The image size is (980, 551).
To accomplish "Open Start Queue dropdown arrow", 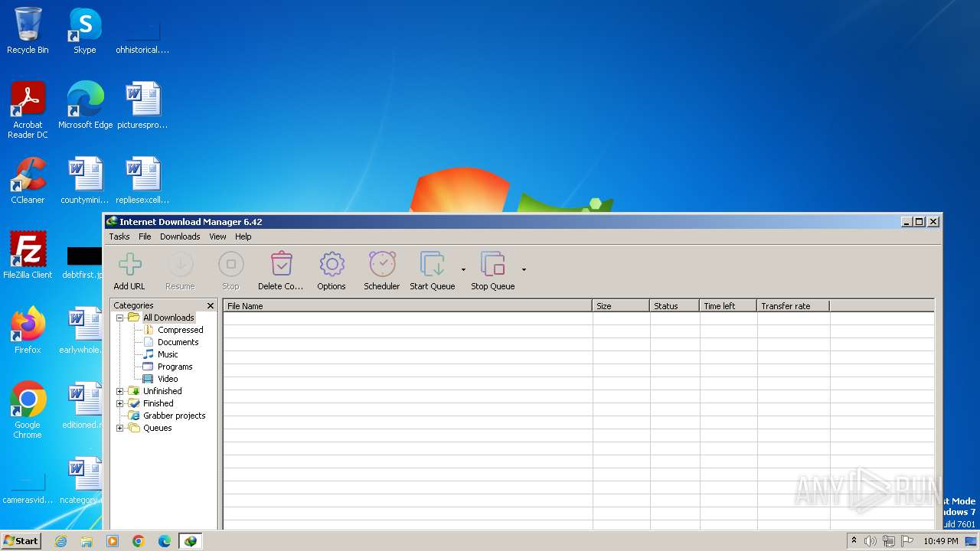I will click(x=463, y=269).
